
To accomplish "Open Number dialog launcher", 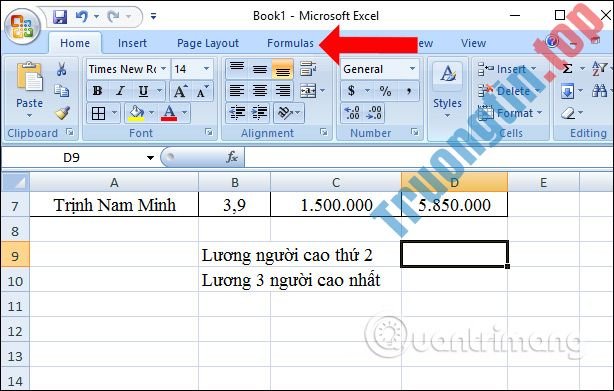I will click(x=415, y=132).
